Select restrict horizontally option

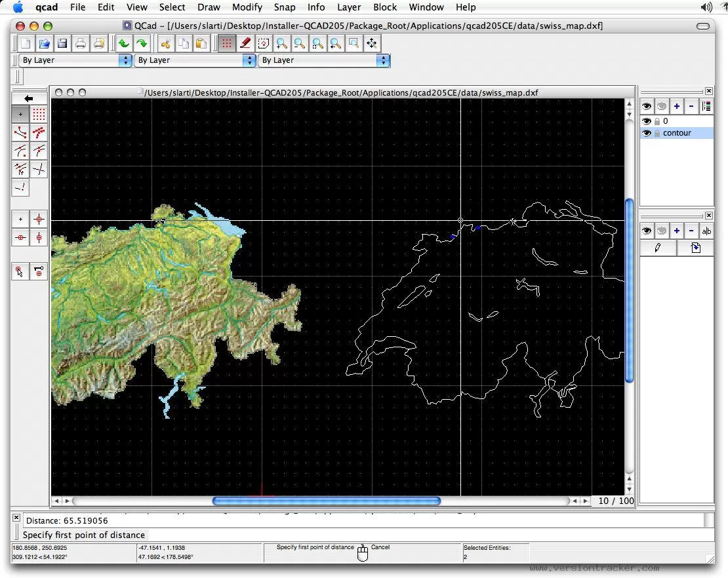click(20, 237)
